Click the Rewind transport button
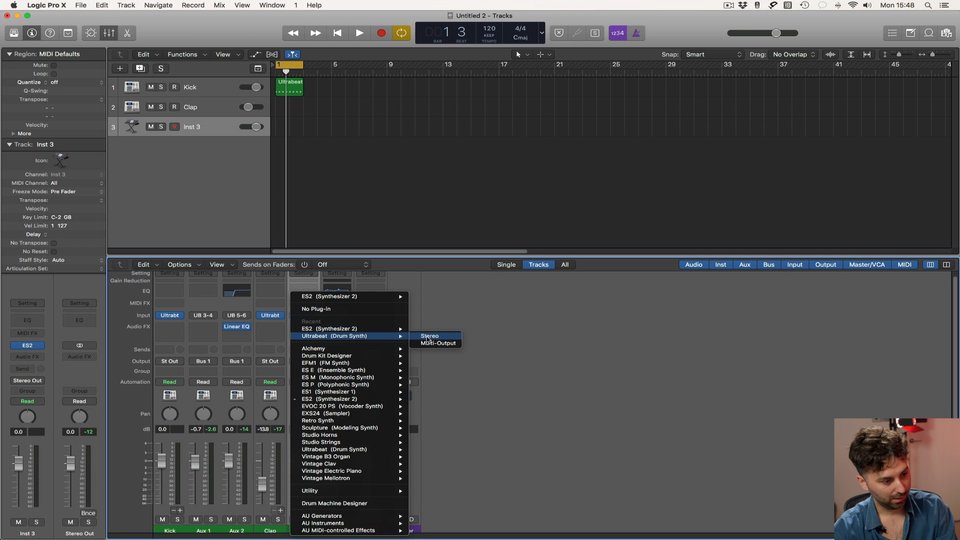The width and height of the screenshot is (960, 540). click(293, 33)
